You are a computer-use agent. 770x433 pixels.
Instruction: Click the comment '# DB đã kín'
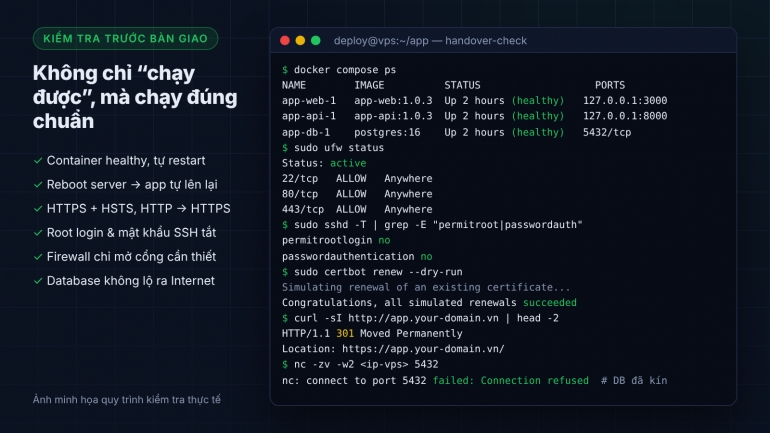(x=634, y=380)
